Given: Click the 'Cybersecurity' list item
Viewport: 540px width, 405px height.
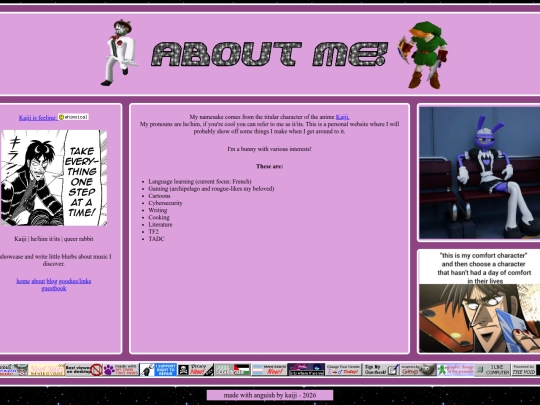Looking at the screenshot, I should [165, 203].
